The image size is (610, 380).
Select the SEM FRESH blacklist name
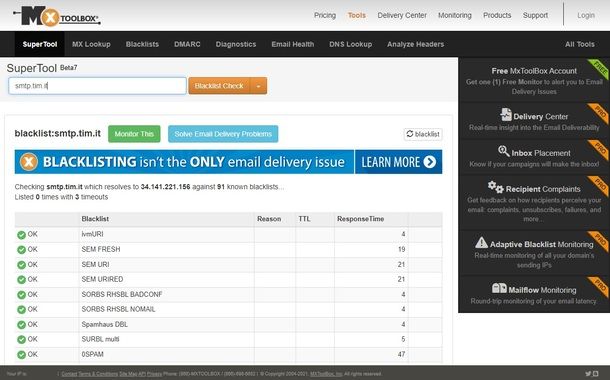click(101, 249)
